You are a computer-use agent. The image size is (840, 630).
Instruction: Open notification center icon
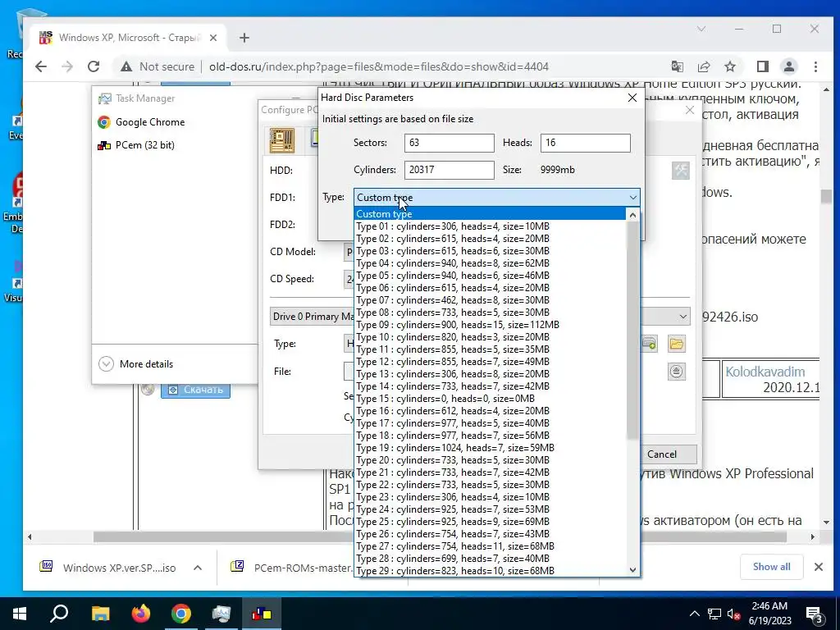click(814, 614)
